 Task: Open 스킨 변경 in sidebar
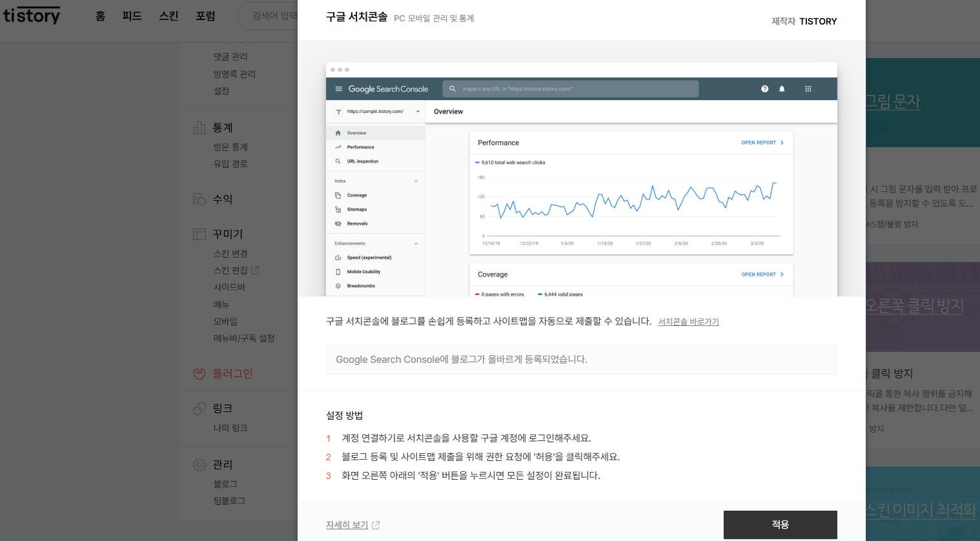[x=230, y=254]
